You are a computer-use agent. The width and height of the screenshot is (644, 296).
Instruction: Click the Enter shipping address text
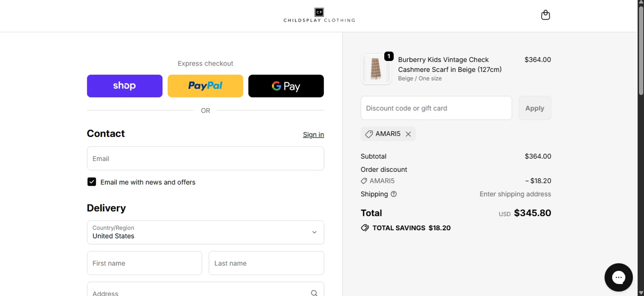coord(515,194)
